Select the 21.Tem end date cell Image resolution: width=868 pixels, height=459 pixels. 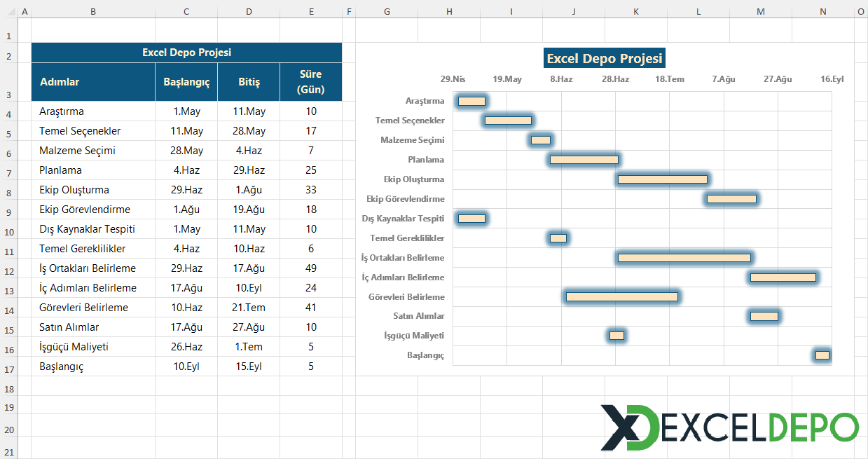click(x=249, y=308)
